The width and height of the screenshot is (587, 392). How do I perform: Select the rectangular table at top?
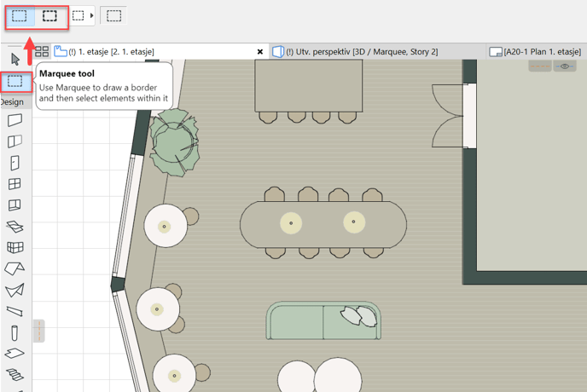[x=309, y=85]
